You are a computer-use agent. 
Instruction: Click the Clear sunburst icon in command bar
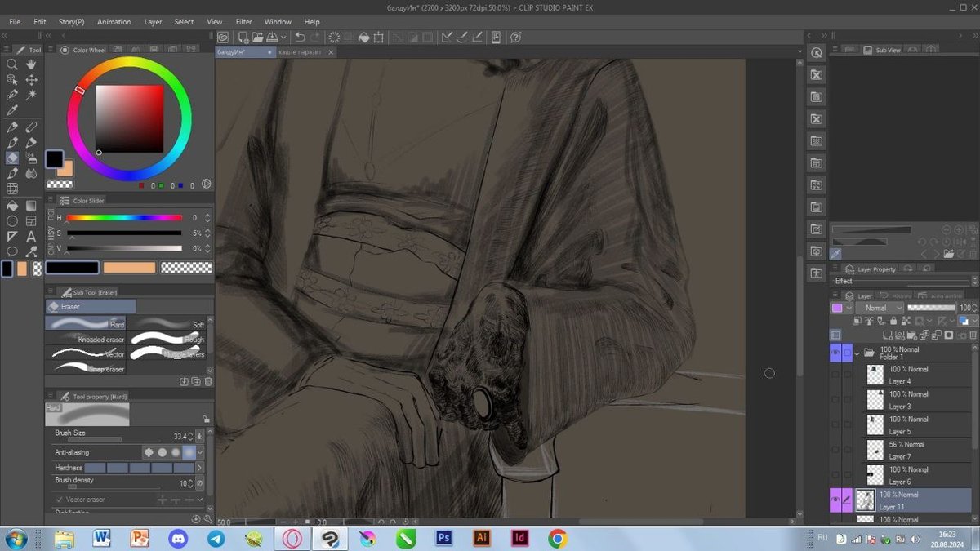point(334,37)
